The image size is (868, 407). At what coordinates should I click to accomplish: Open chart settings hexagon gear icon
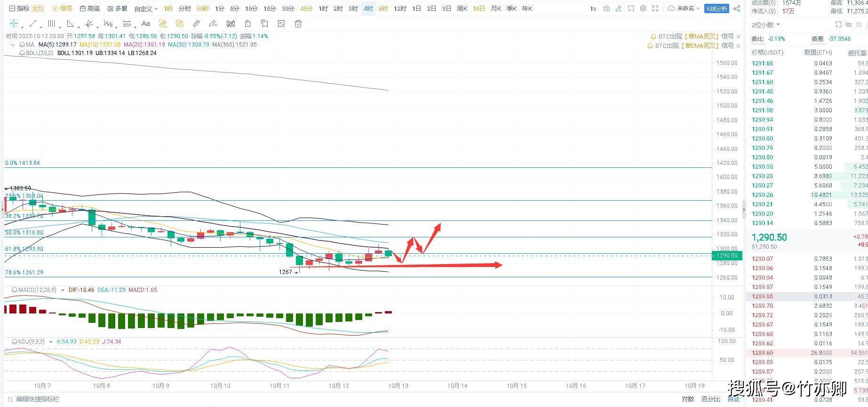[x=643, y=8]
